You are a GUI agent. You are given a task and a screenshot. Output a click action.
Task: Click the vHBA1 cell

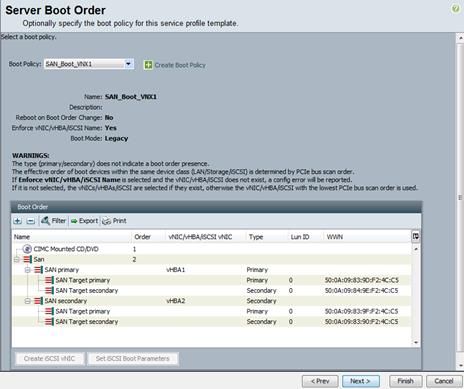pos(175,270)
